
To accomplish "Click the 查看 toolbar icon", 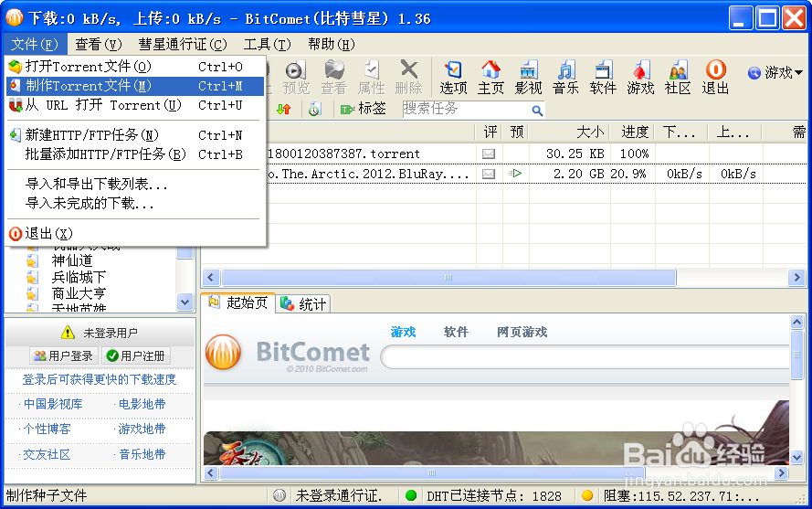I will (x=334, y=78).
